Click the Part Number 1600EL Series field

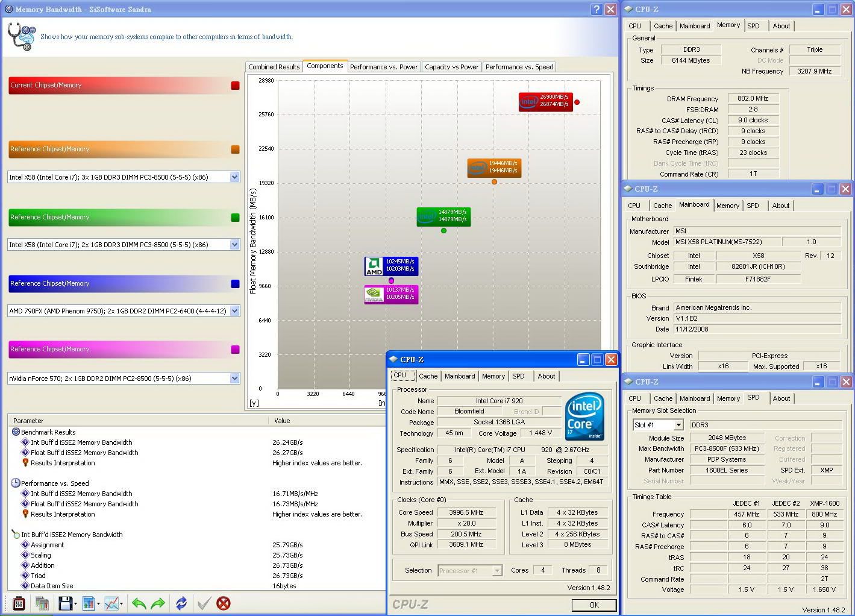(727, 470)
